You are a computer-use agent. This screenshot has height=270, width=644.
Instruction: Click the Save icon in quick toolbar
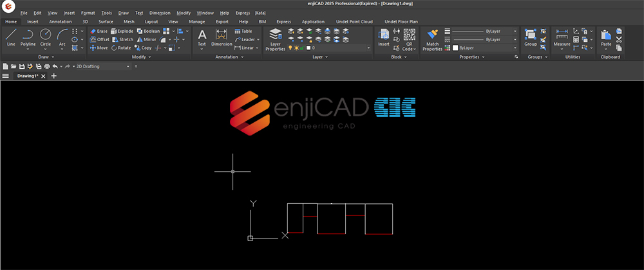pyautogui.click(x=22, y=66)
